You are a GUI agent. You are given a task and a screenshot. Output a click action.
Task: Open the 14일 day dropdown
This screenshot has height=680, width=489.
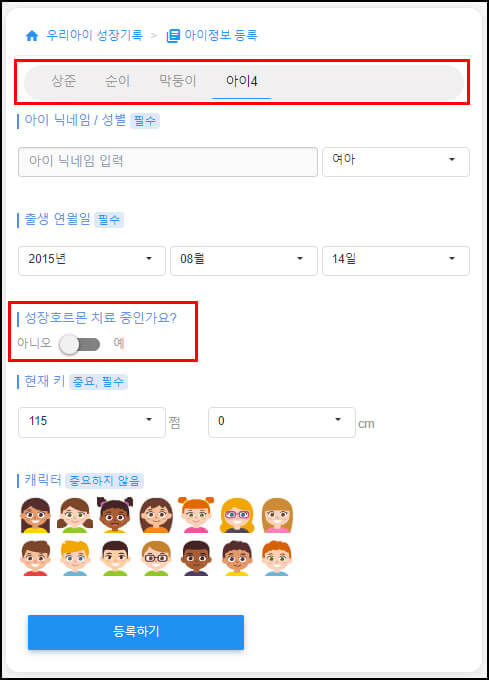tap(396, 261)
